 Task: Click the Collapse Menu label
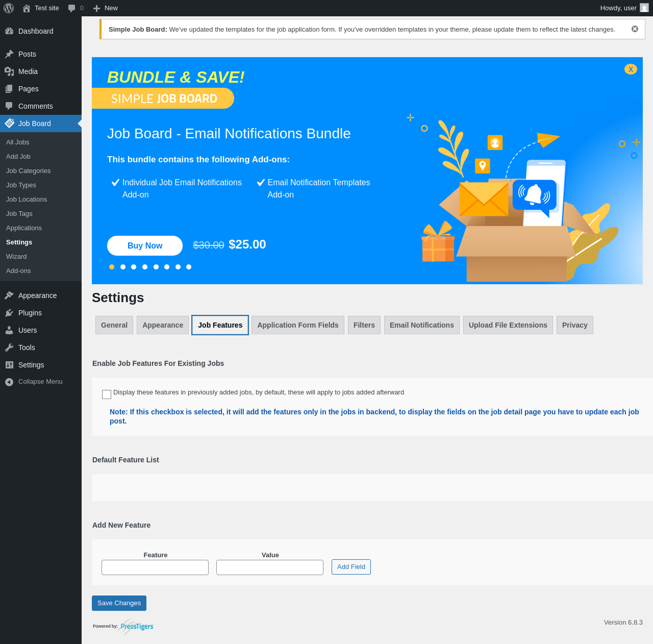click(40, 382)
